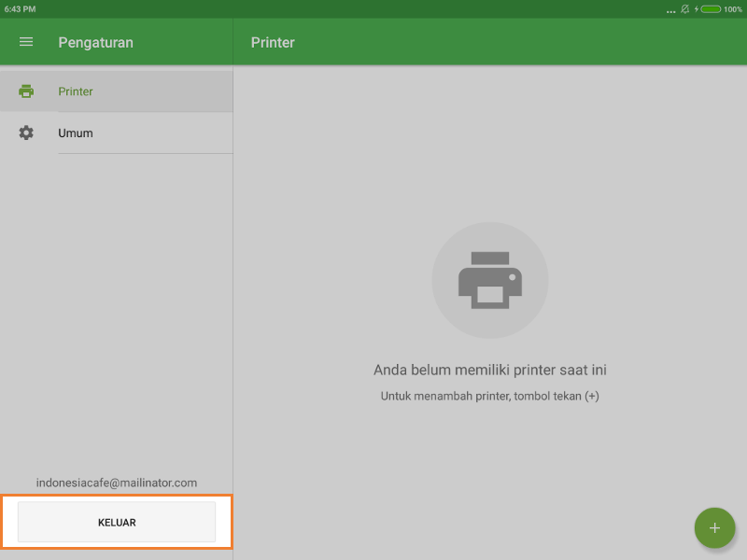Click the large gray printer illustration
This screenshot has height=560, width=747.
click(490, 280)
